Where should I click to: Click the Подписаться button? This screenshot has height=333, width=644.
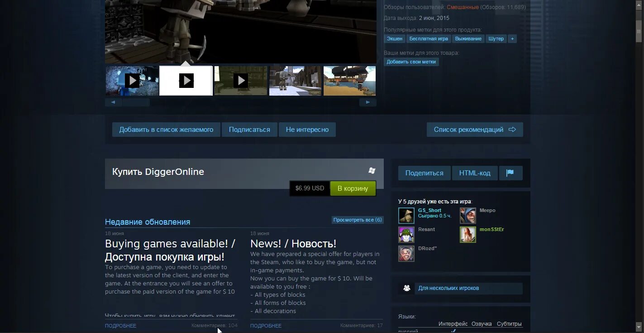click(x=249, y=130)
